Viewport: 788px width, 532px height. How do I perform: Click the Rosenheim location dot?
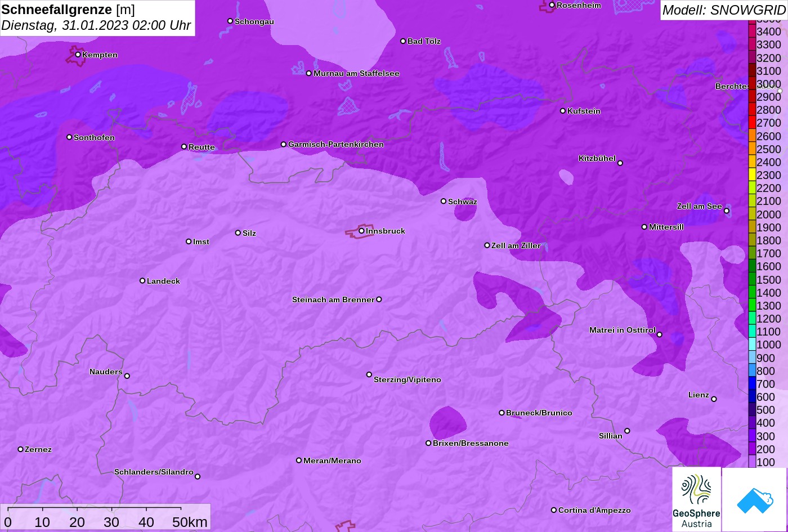[552, 5]
